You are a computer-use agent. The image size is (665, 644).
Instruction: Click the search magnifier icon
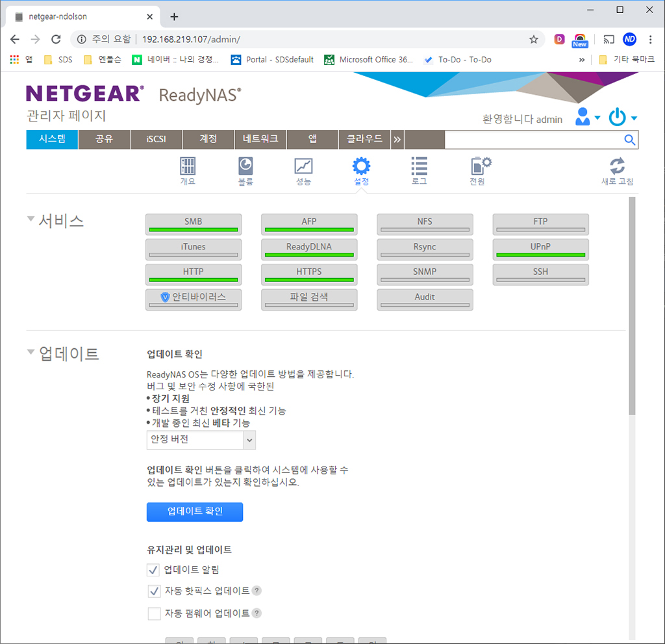click(x=629, y=140)
